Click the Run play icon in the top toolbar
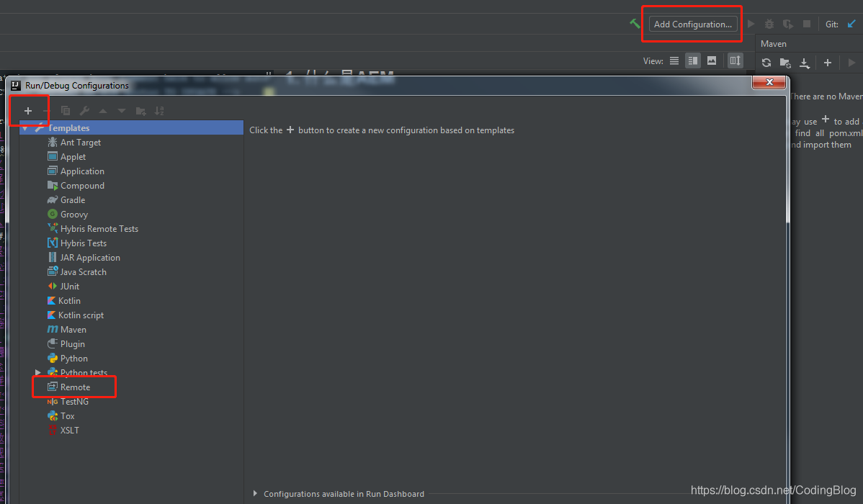The image size is (863, 504). click(x=751, y=24)
